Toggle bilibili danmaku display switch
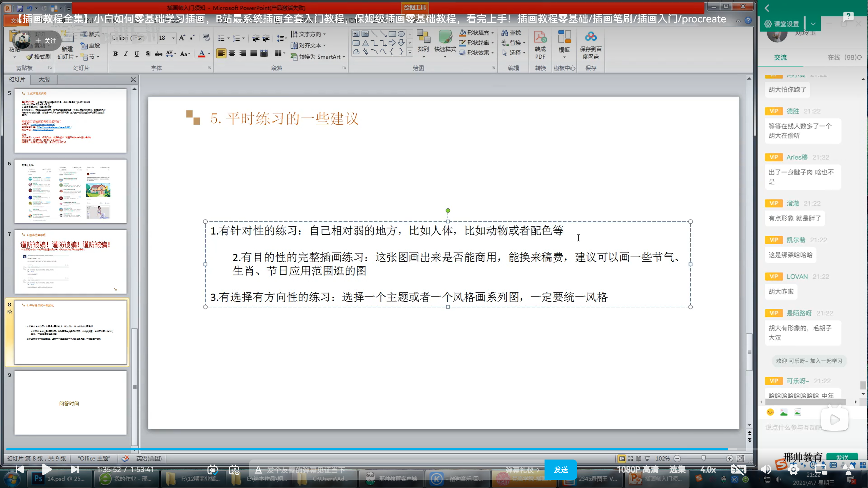This screenshot has height=488, width=868. pos(213,470)
